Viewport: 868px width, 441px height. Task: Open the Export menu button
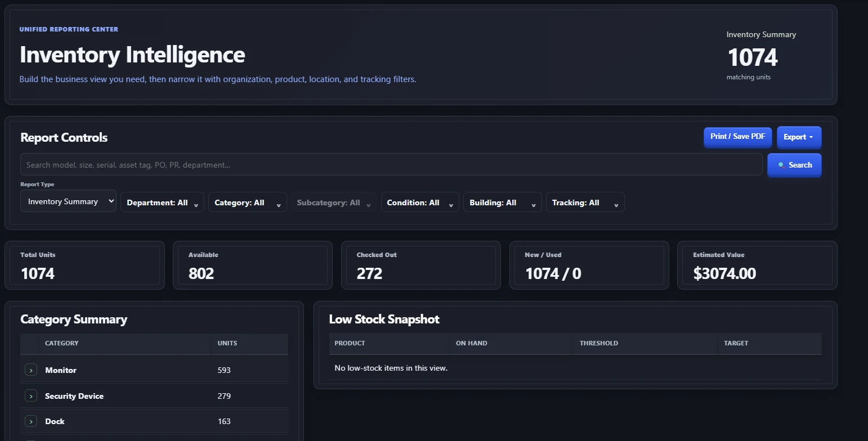pos(799,137)
